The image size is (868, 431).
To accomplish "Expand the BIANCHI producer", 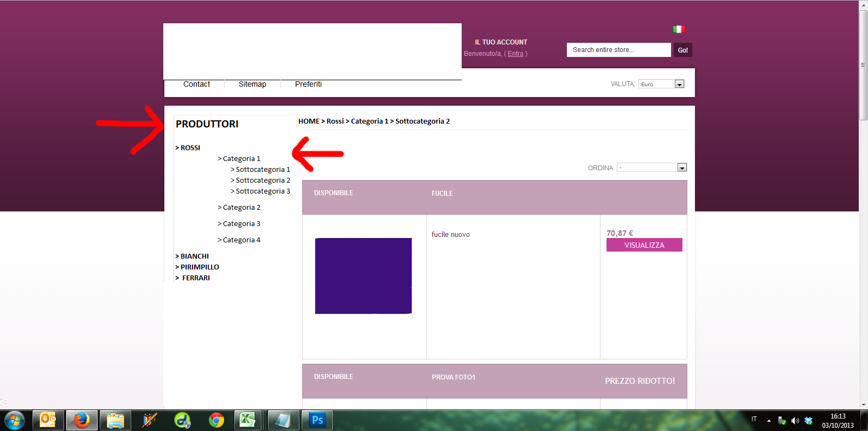I will click(x=192, y=256).
